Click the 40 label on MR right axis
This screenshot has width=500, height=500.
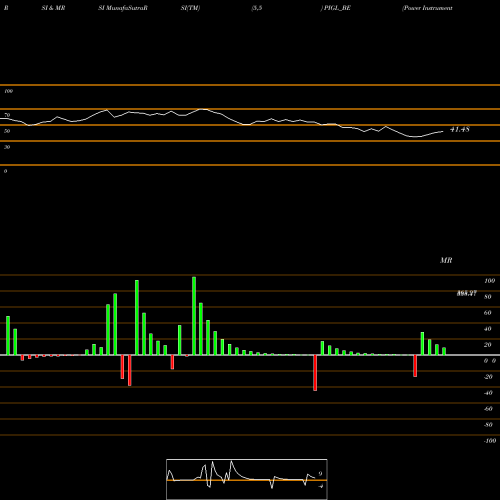(x=488, y=329)
